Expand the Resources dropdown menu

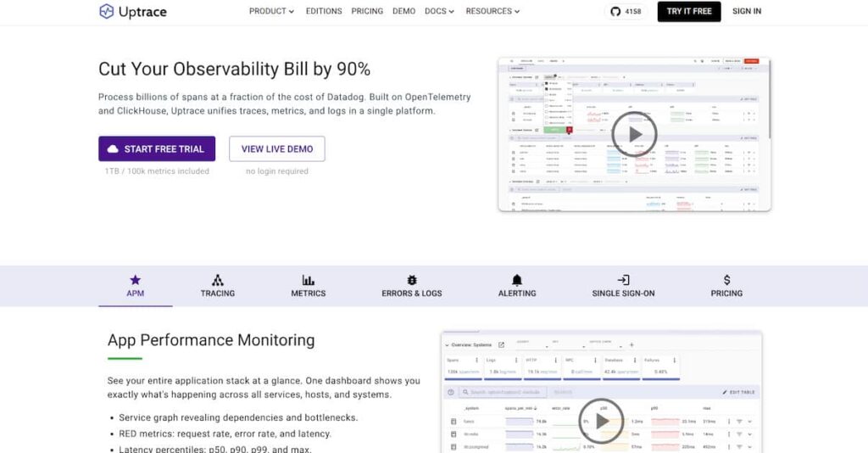pyautogui.click(x=492, y=11)
